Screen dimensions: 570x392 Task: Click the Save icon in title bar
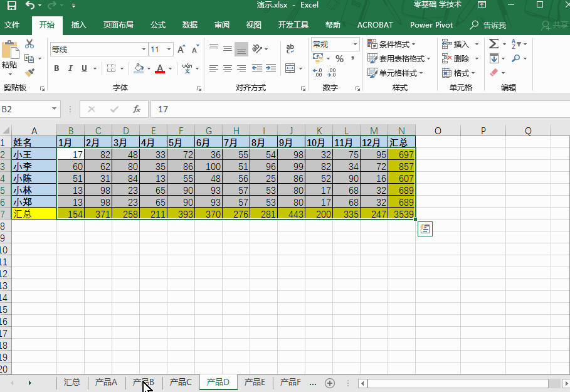click(12, 6)
